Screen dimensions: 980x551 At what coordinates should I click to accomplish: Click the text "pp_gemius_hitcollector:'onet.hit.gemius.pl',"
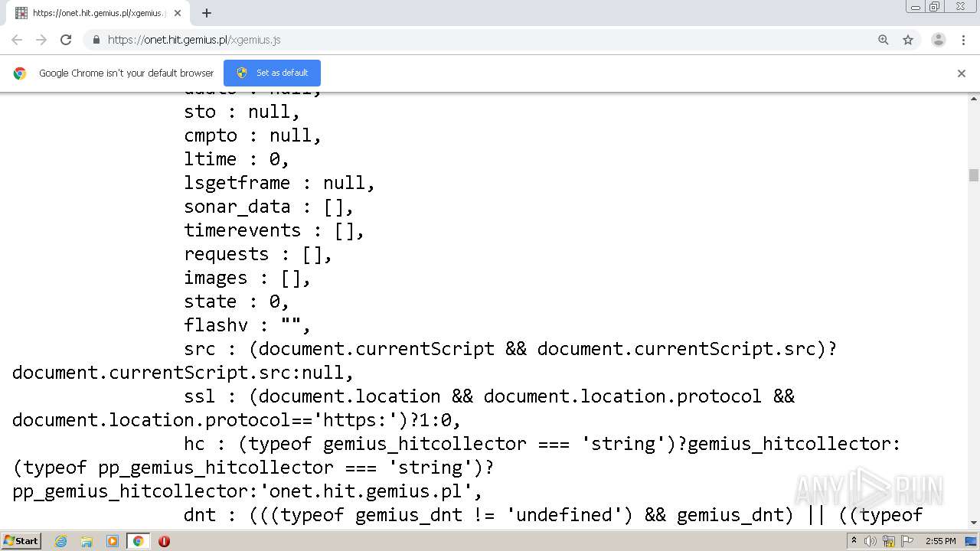pyautogui.click(x=247, y=491)
